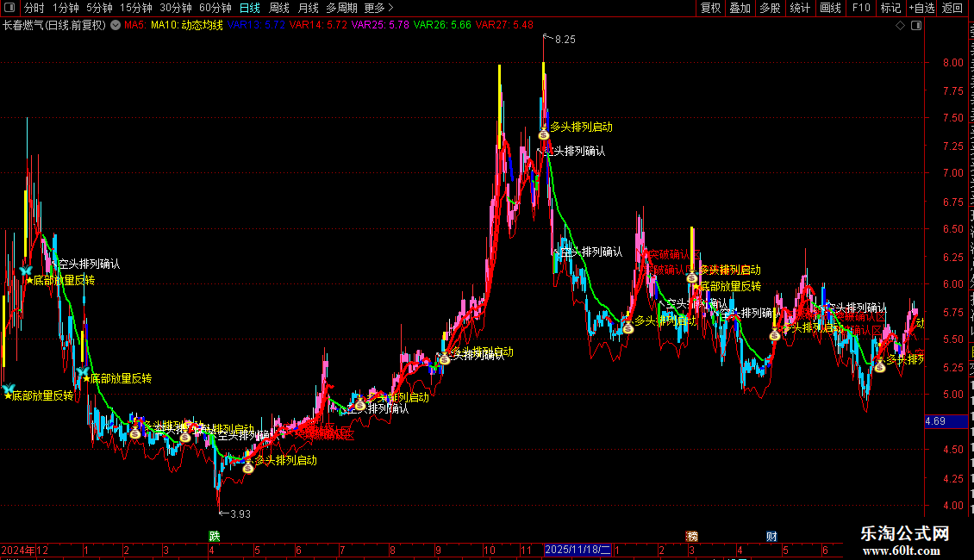Click the 6.50 value on the price axis

tap(952, 228)
